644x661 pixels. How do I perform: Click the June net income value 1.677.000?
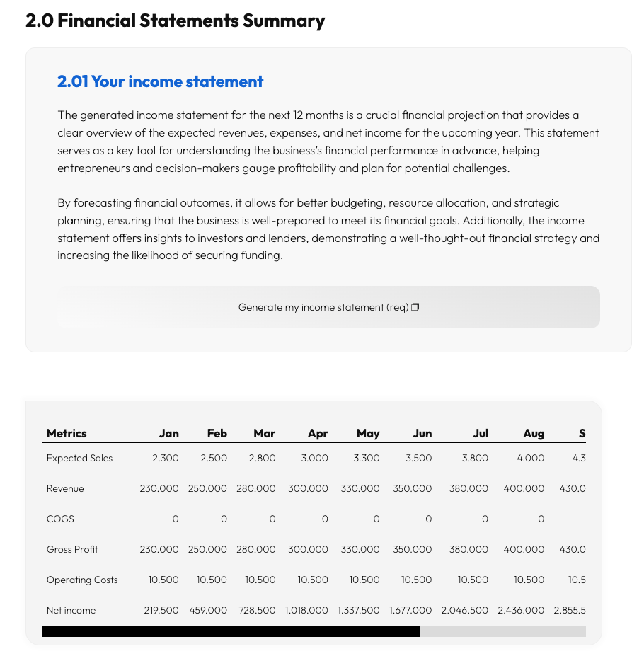(x=410, y=610)
